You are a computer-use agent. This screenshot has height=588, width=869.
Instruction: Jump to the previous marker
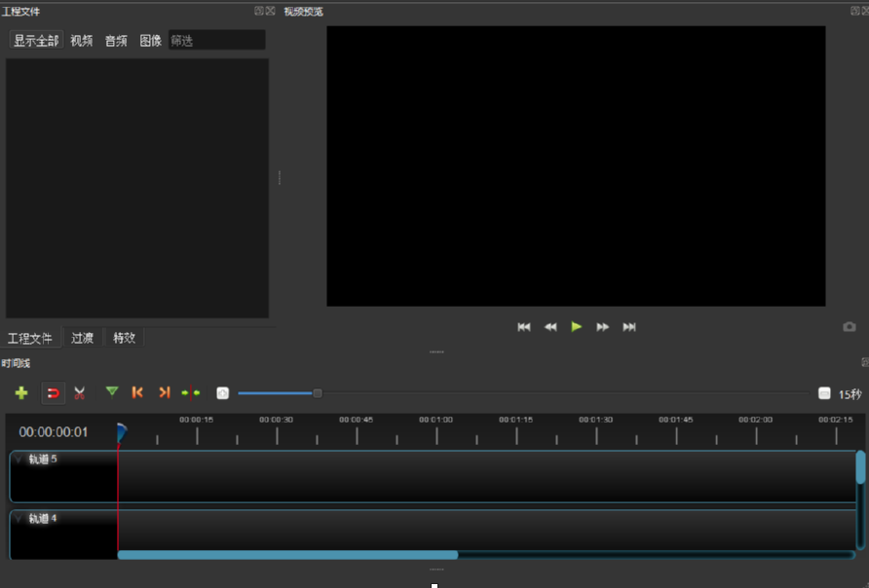(x=136, y=392)
